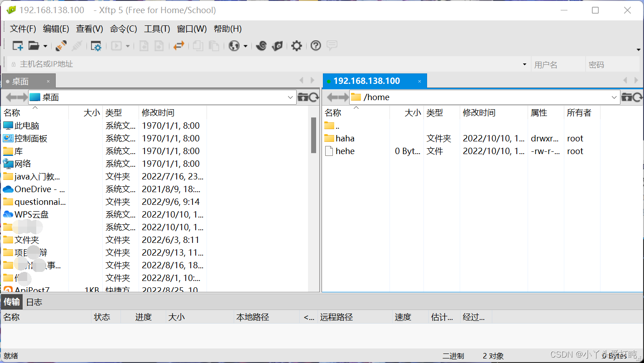This screenshot has width=644, height=363.
Task: Click the greyed speech bubble icon
Action: point(332,45)
